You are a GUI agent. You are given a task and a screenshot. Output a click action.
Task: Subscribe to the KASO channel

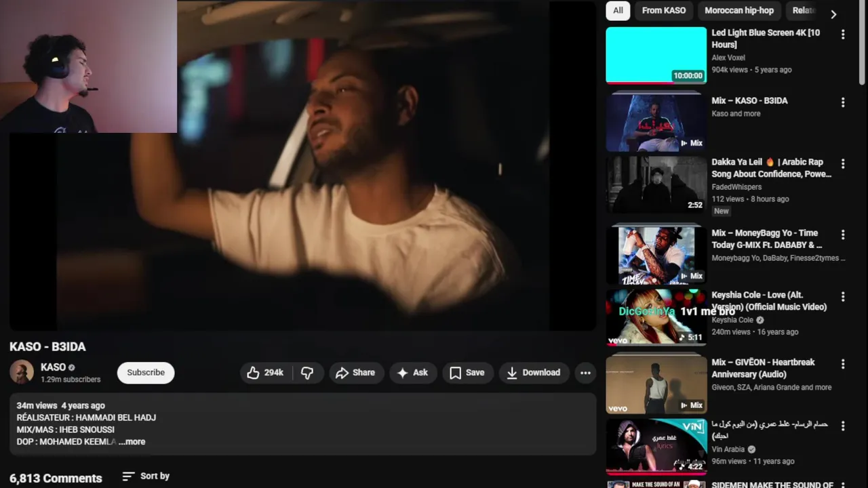[x=146, y=373]
